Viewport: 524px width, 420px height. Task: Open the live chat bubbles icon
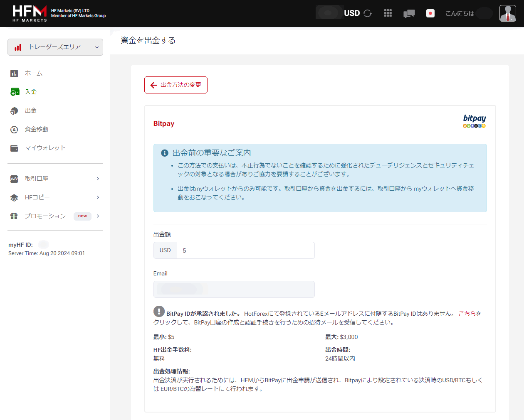pos(409,14)
